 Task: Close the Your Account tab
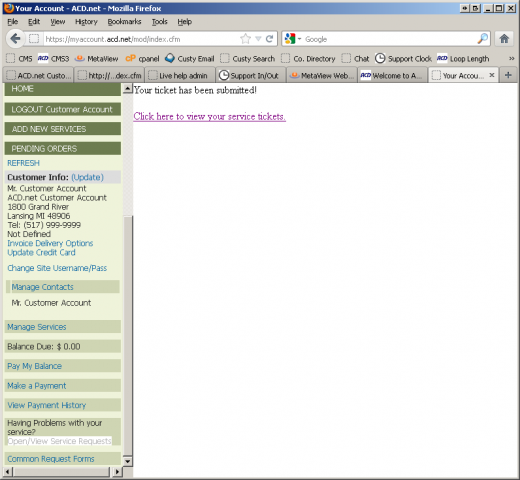[492, 75]
